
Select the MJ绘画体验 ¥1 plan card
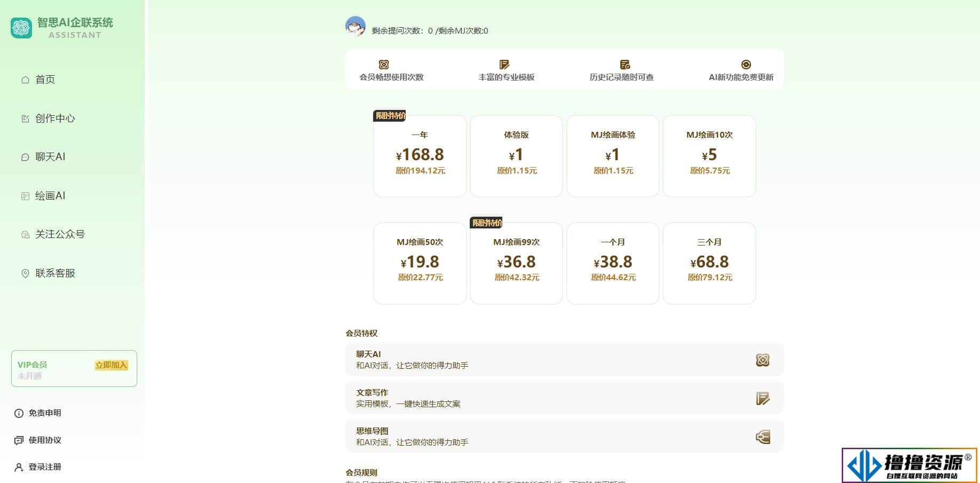613,156
